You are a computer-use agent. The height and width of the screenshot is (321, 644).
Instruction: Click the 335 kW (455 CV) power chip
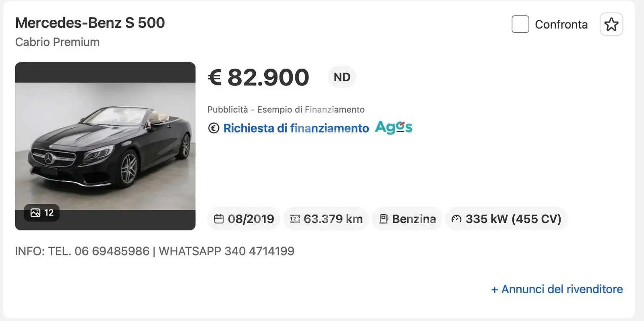coord(506,219)
